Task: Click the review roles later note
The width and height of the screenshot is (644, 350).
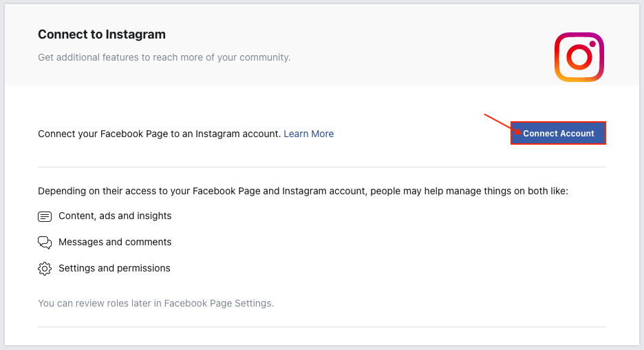Action: (155, 303)
